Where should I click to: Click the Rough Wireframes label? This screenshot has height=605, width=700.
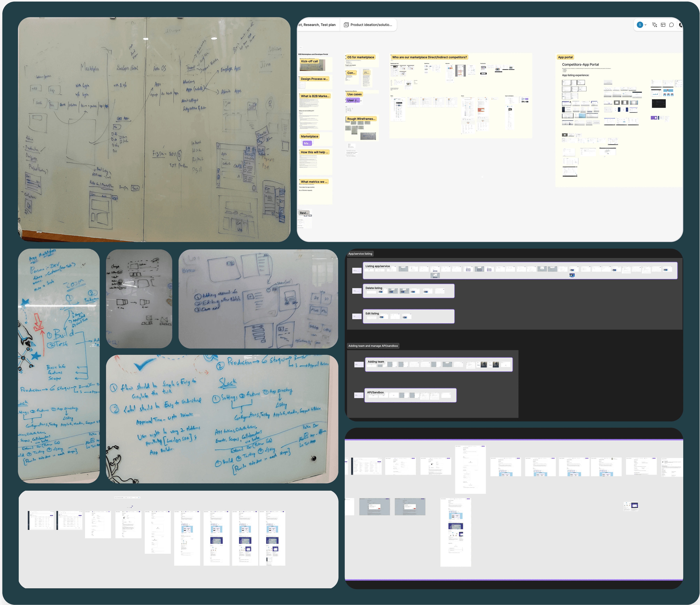point(361,119)
